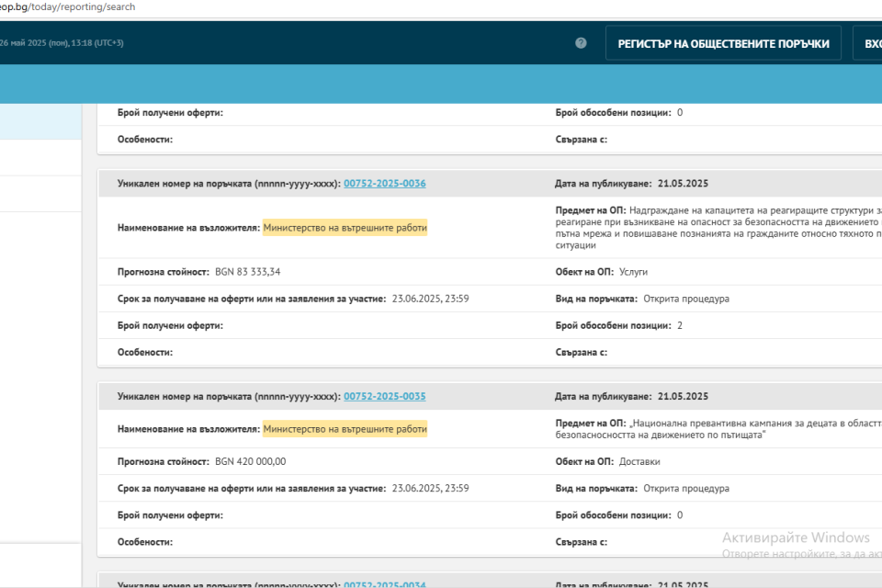Click publication date 21.05.2025 of order 00752-2025-0035
Image resolution: width=882 pixels, height=588 pixels.
click(683, 396)
